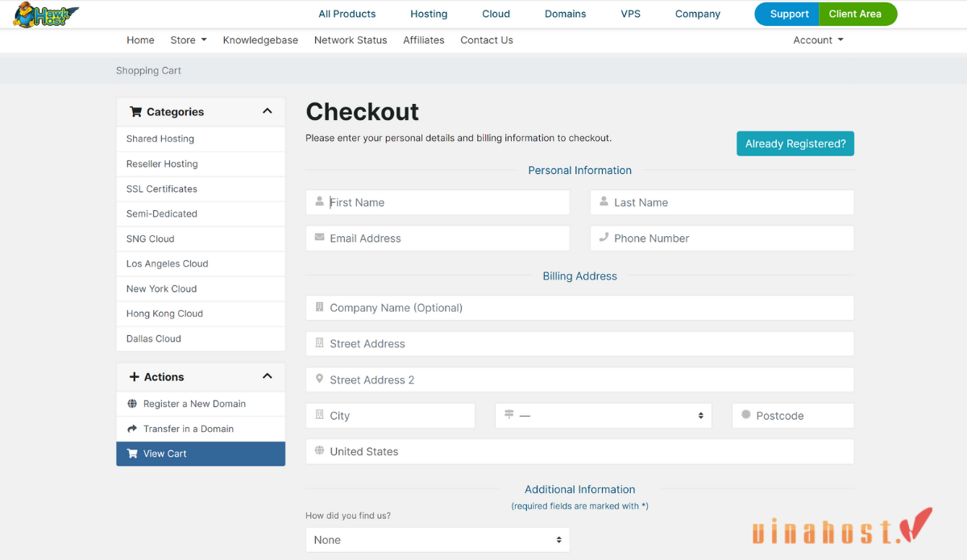Viewport: 967px width, 560px height.
Task: Open the Affiliates link
Action: click(x=424, y=39)
